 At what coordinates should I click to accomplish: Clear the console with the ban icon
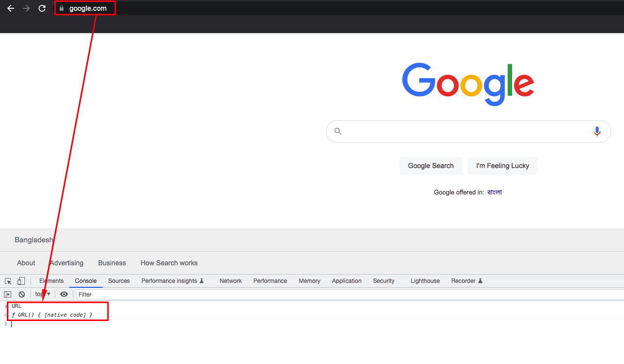(x=22, y=294)
